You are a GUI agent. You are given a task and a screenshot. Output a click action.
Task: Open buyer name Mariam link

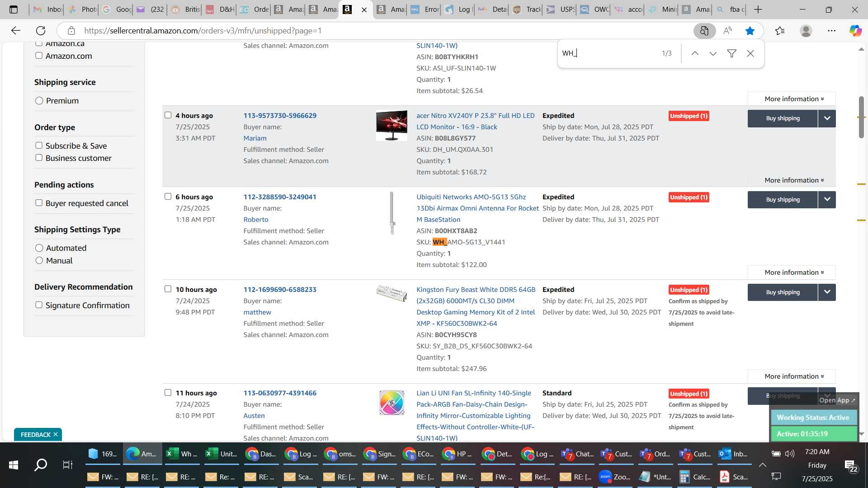[255, 138]
